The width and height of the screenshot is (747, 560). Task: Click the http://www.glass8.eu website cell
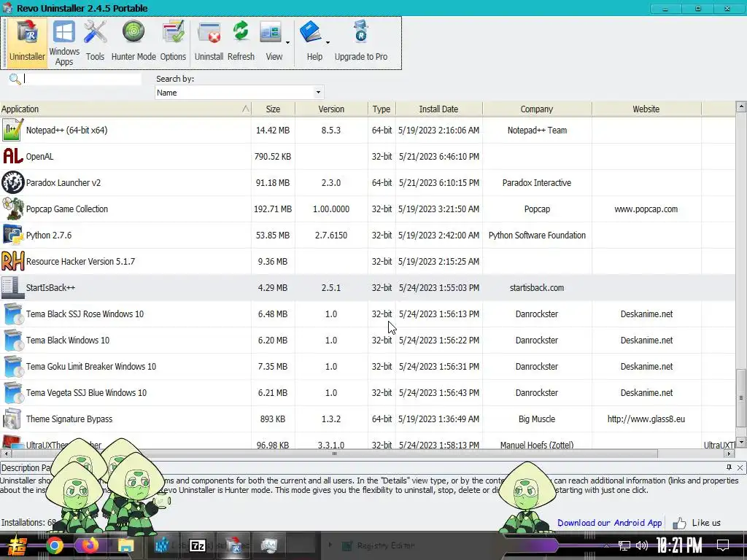point(646,419)
